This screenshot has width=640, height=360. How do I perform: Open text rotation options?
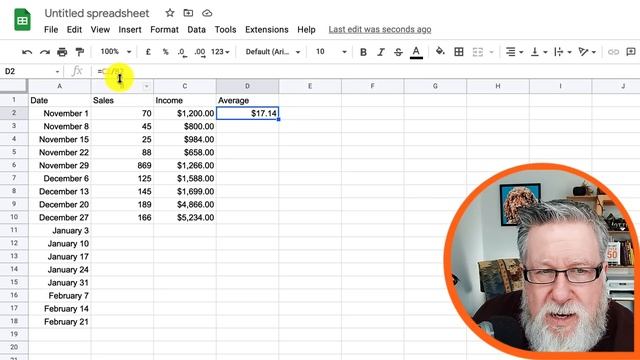click(x=587, y=52)
